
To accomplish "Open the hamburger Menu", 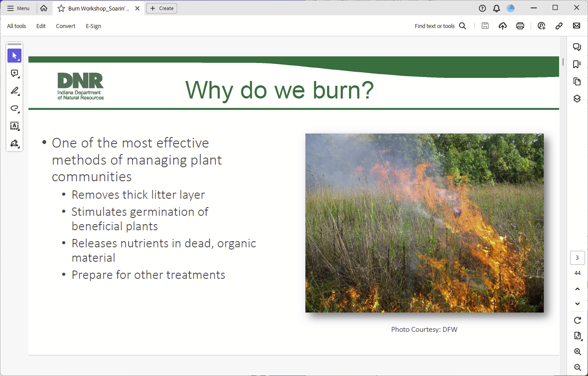I will tap(18, 8).
